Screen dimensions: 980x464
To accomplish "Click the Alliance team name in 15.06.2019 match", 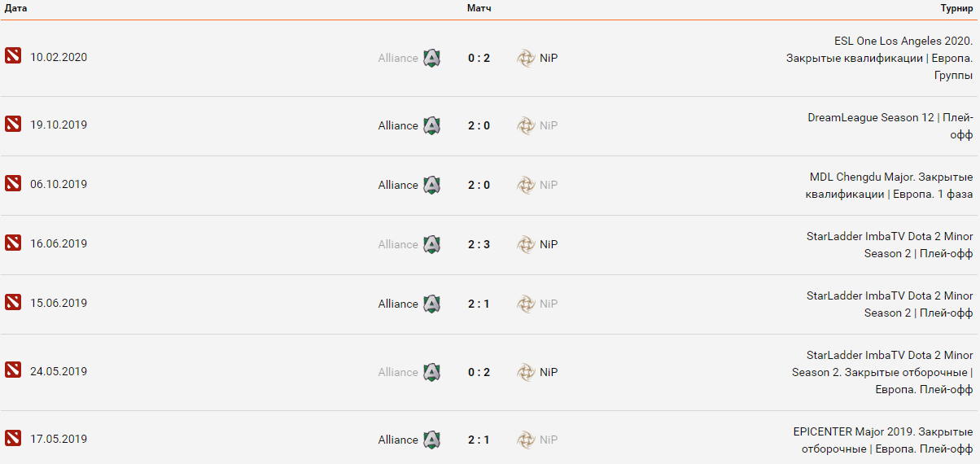I will click(398, 304).
